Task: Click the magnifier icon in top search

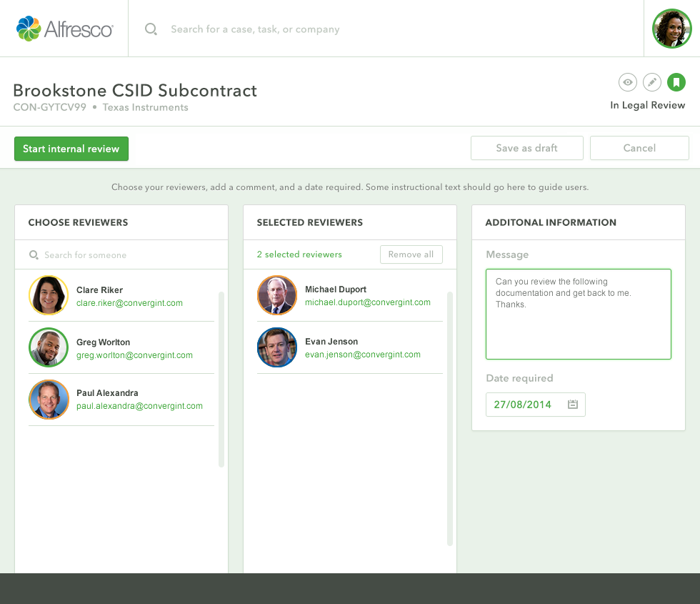Action: coord(151,29)
